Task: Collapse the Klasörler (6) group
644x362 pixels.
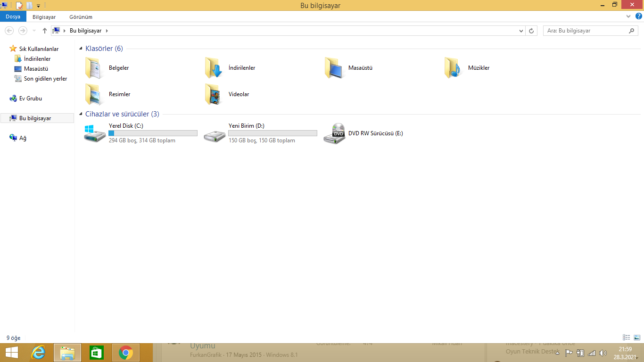Action: (x=81, y=49)
